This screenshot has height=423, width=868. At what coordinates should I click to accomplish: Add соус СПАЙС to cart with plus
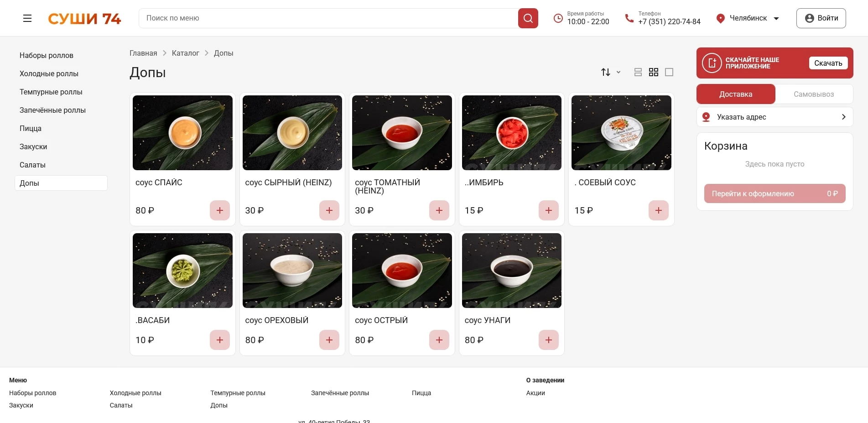click(x=219, y=210)
